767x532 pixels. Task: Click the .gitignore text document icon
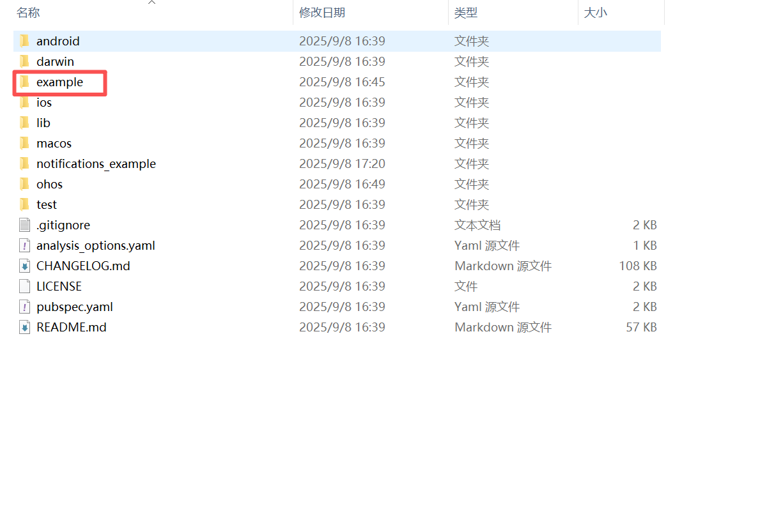pos(24,225)
